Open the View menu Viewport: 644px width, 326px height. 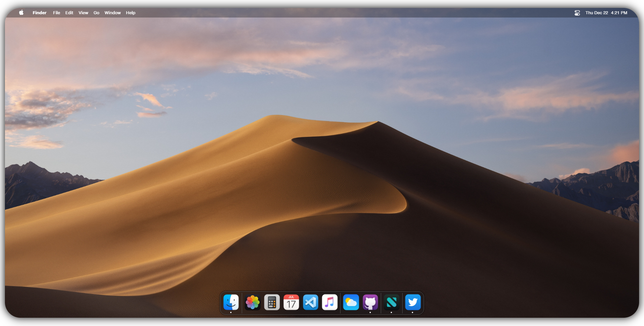point(83,13)
